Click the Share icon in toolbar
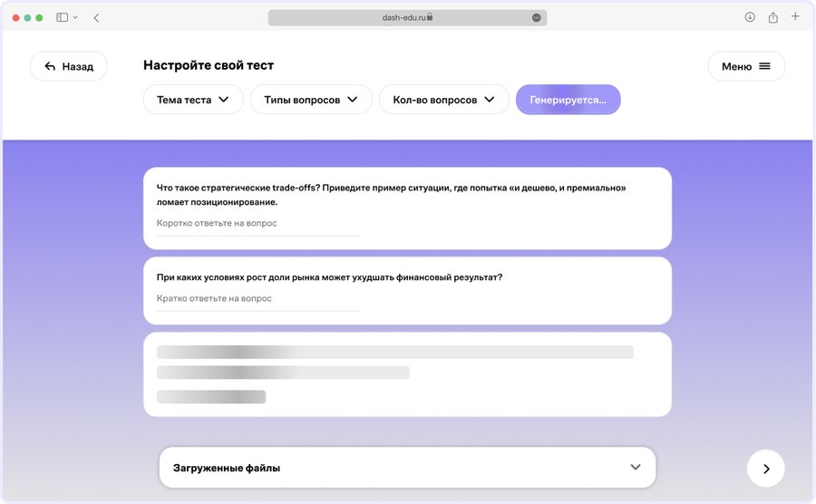 click(773, 17)
